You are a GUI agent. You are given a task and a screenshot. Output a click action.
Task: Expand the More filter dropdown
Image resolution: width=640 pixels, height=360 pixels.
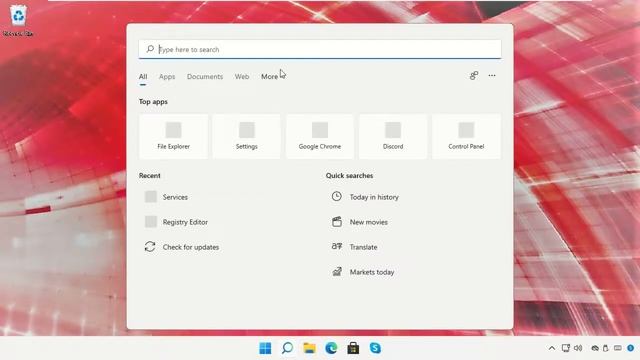[x=269, y=76]
